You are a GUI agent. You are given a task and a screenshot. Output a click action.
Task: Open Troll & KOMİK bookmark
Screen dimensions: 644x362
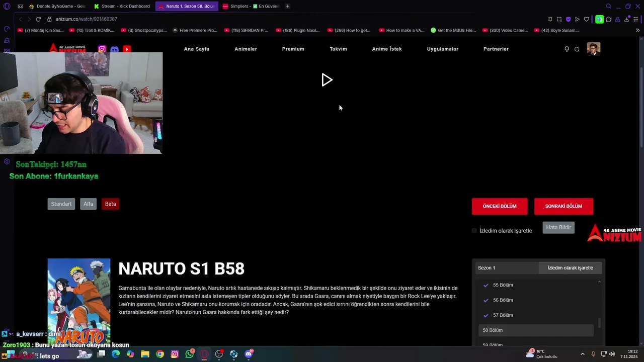click(x=92, y=30)
